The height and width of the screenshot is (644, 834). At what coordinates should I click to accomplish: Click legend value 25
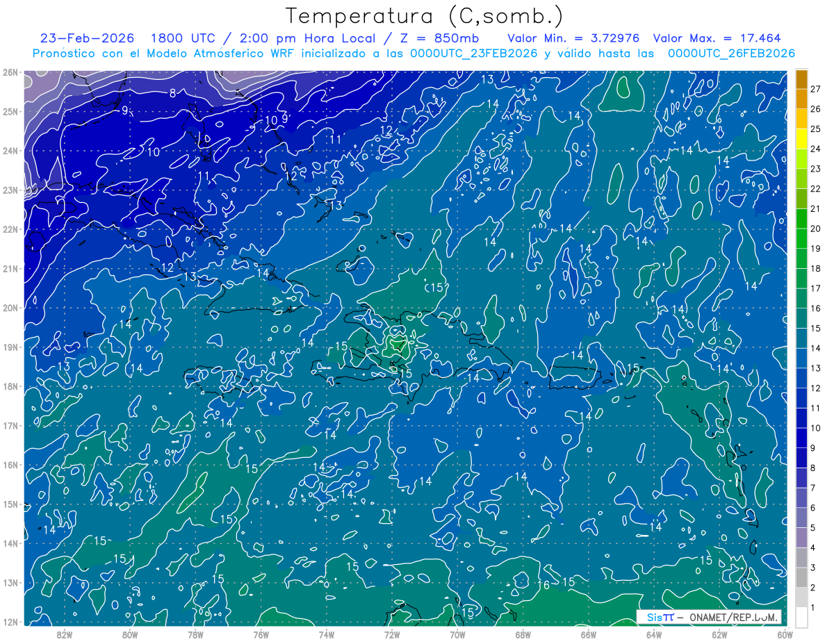[x=816, y=129]
